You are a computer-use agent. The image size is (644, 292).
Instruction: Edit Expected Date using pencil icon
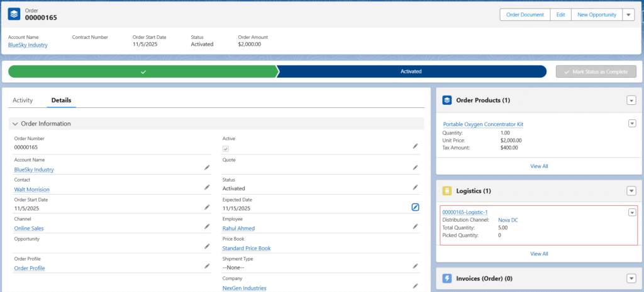[415, 207]
